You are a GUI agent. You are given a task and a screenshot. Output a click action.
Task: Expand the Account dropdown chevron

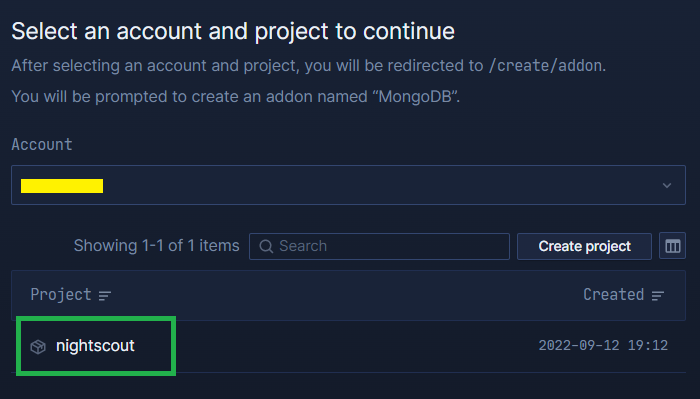[667, 185]
